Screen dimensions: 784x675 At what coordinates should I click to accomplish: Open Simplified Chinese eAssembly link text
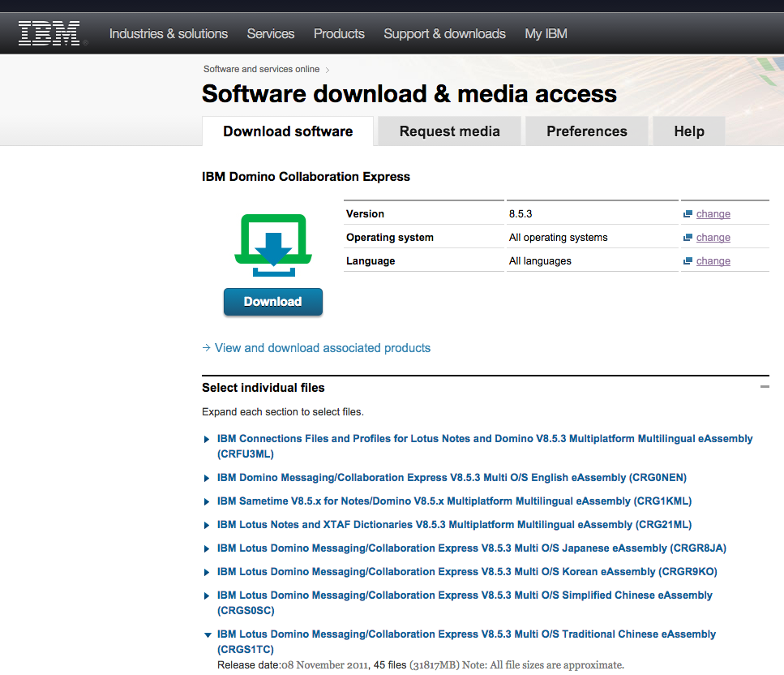coord(465,603)
